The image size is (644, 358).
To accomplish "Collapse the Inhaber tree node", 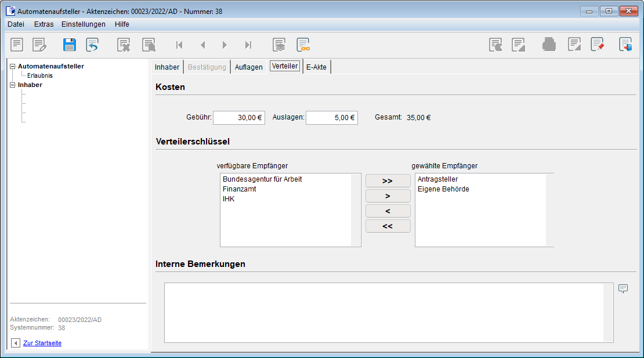I will (x=13, y=85).
